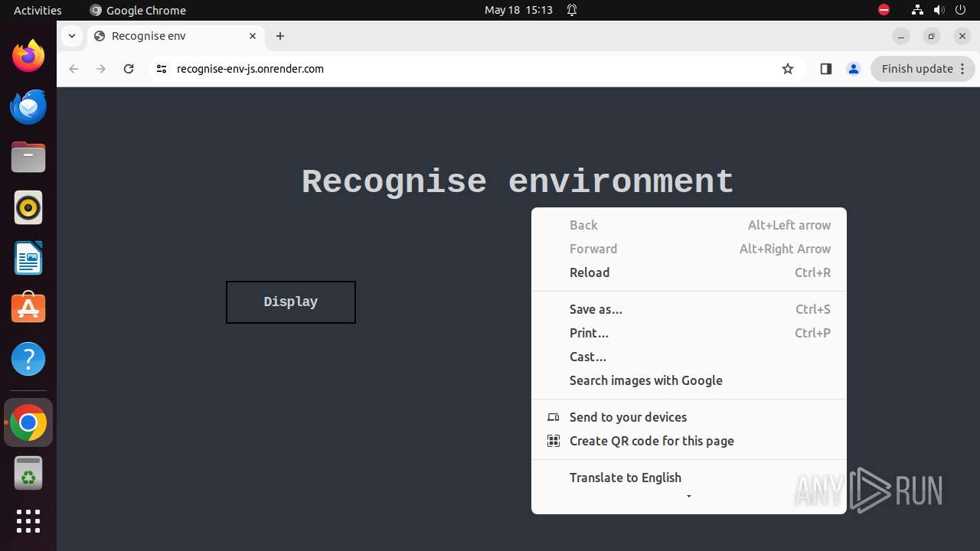
Task: Select Cast... in the context menu
Action: coord(689,357)
